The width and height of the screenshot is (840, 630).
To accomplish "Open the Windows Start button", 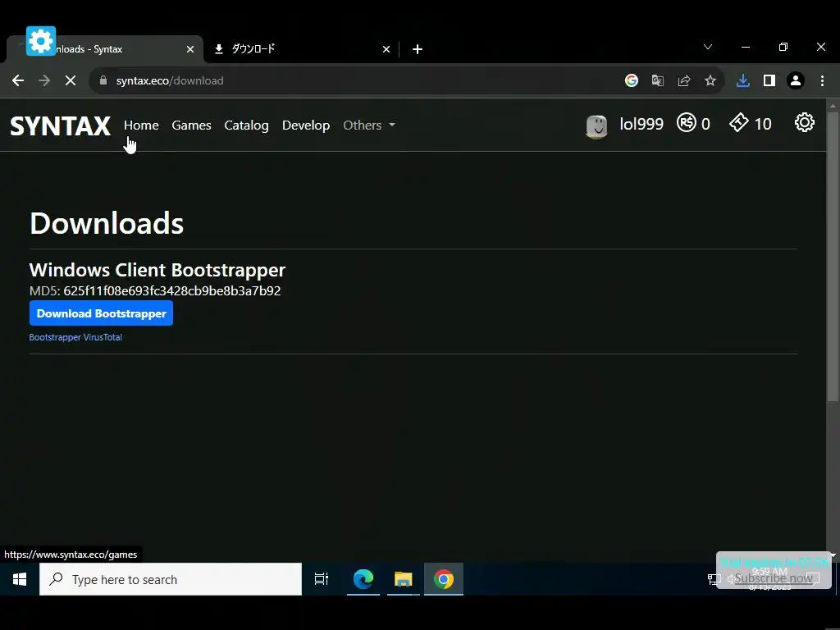I will tap(20, 580).
